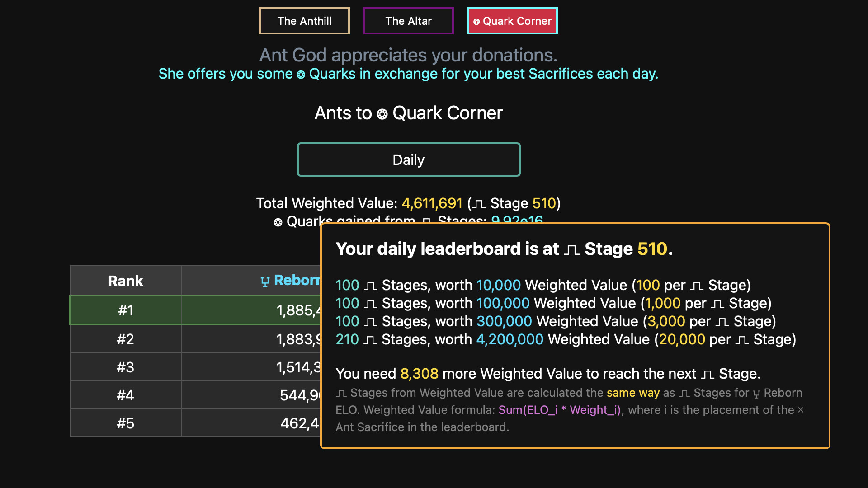Click the yellow 4,611,691 Weighted Value figure

pos(432,203)
